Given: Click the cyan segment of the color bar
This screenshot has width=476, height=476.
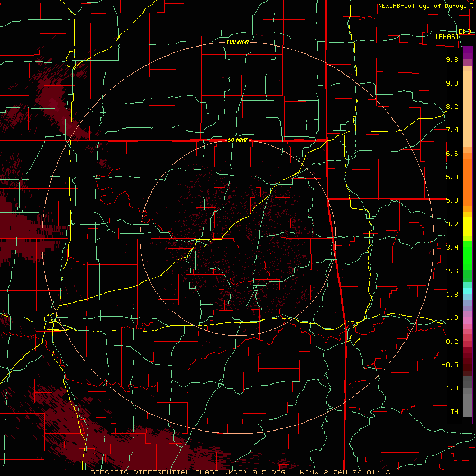Looking at the screenshot, I should tap(467, 290).
